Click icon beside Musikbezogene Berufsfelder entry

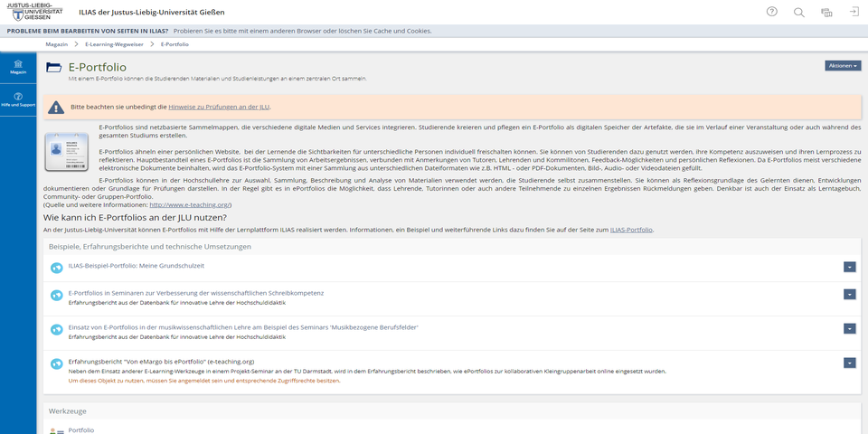click(56, 329)
